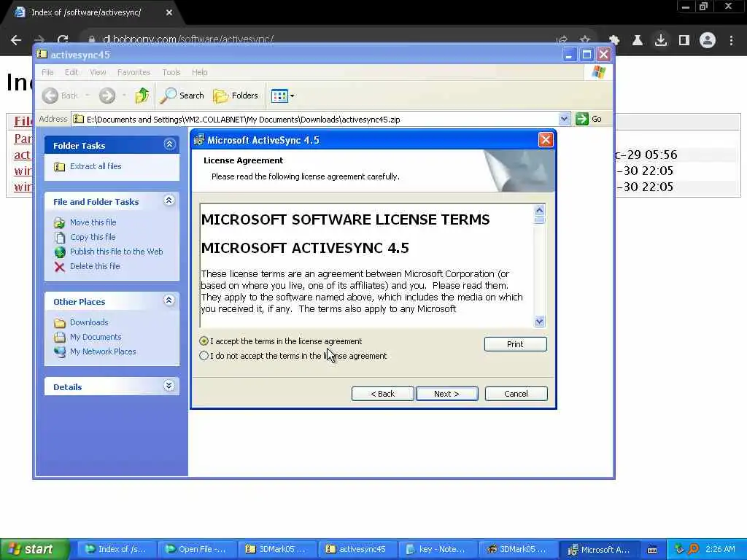
Task: Click the Explorer Forward arrow icon
Action: tap(107, 96)
